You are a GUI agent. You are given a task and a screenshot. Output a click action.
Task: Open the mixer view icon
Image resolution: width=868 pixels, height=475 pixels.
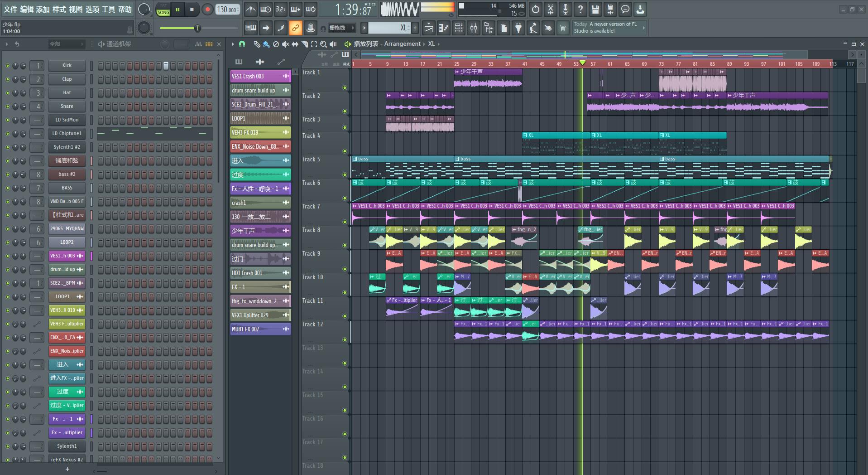click(474, 28)
